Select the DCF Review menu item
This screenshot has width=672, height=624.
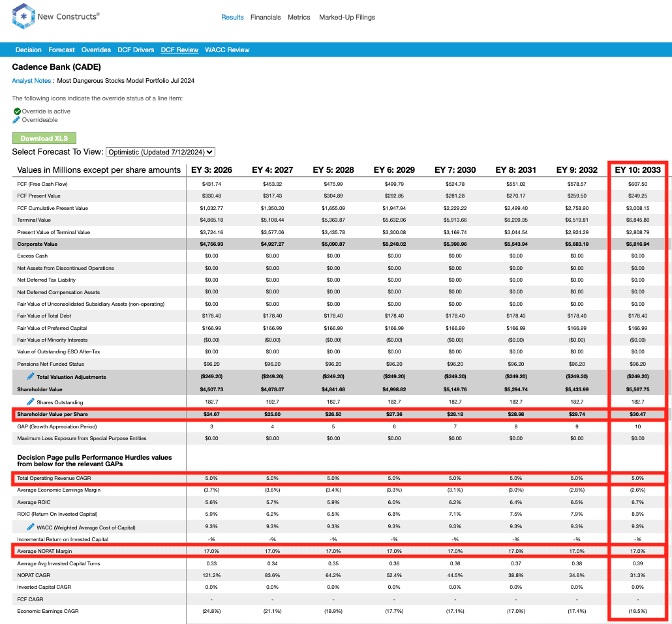click(x=179, y=50)
